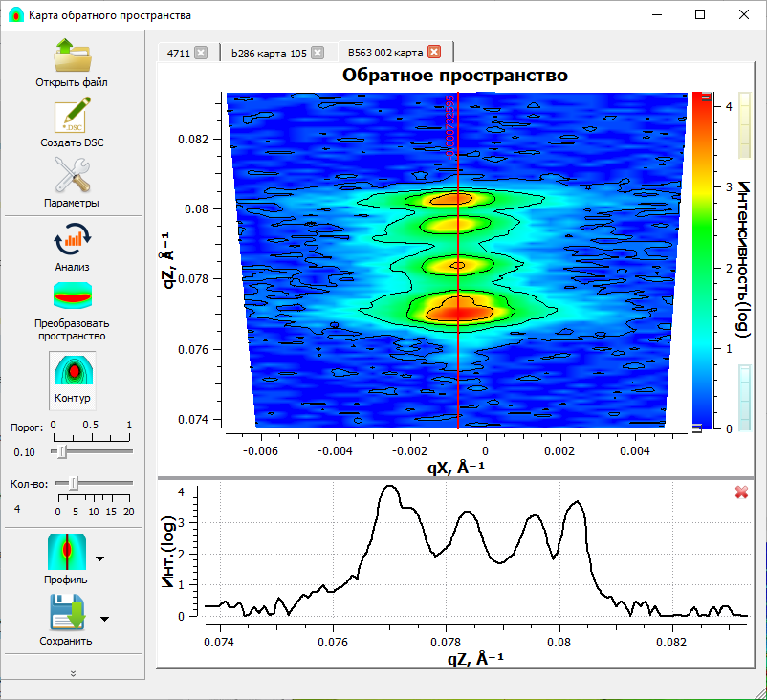This screenshot has width=767, height=700.
Task: Click the threshold (Порог) slider track
Action: pyautogui.click(x=93, y=449)
